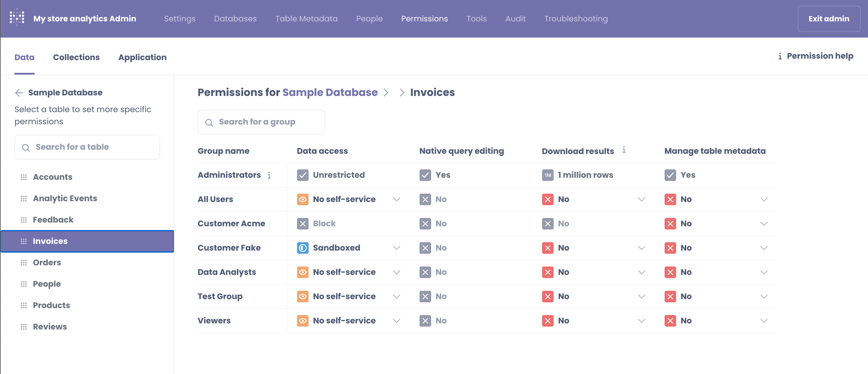This screenshot has width=868, height=374.
Task: Switch to the Collections tab
Action: 76,57
